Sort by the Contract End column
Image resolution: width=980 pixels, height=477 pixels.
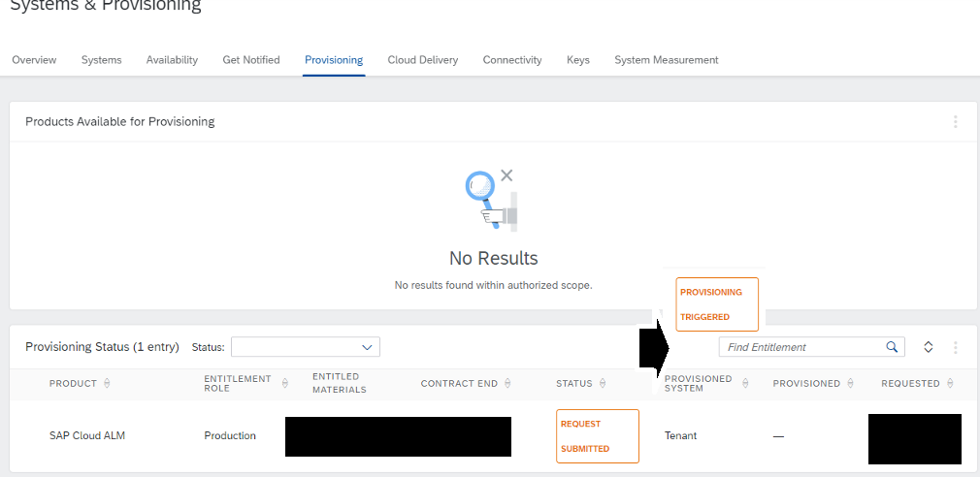(507, 383)
